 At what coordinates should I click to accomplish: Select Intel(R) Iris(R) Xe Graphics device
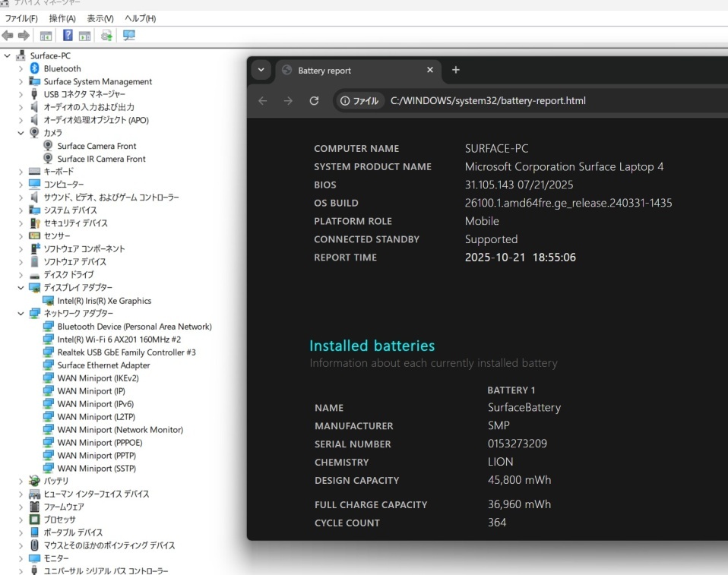104,301
